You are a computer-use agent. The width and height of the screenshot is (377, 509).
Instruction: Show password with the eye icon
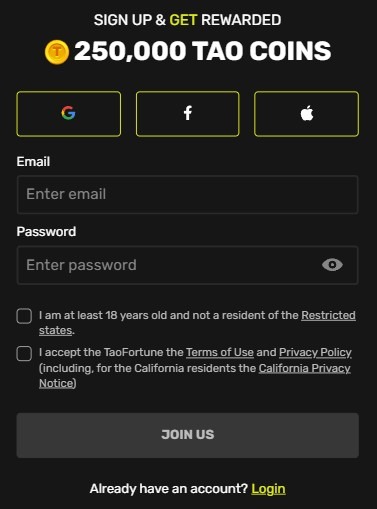point(332,265)
